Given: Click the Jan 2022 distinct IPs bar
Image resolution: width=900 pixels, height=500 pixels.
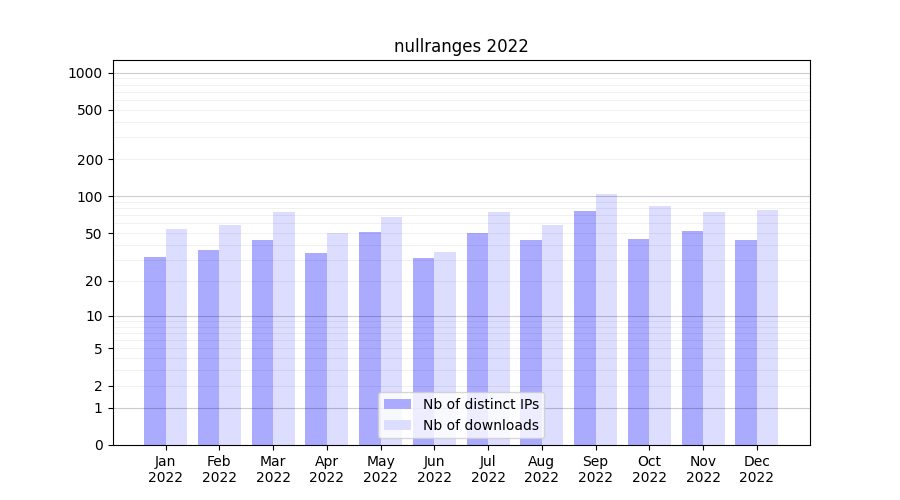Looking at the screenshot, I should (155, 350).
